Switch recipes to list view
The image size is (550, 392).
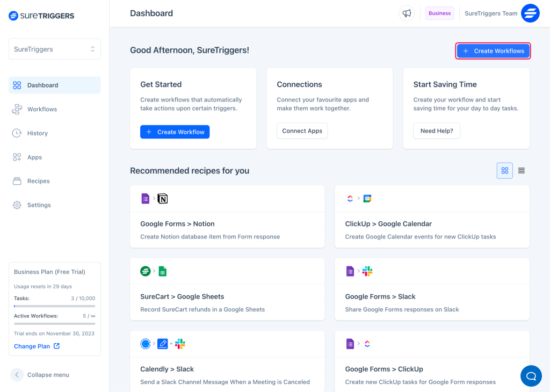521,170
